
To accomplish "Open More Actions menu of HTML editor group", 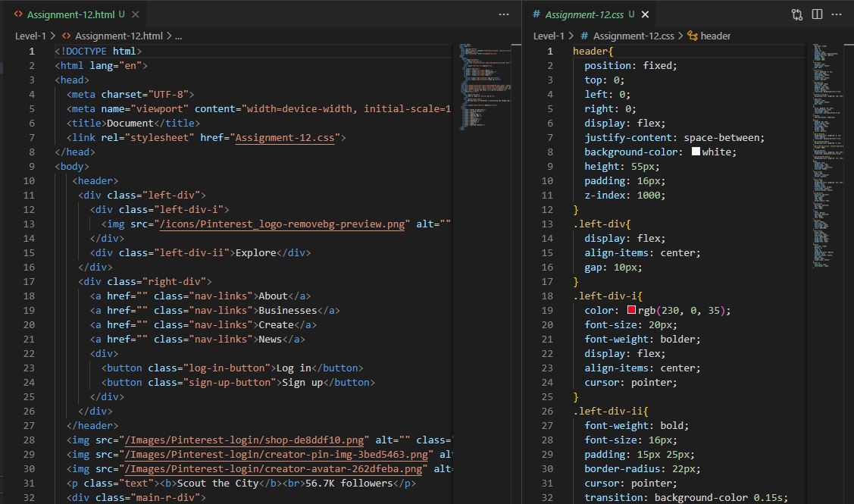I will point(504,14).
